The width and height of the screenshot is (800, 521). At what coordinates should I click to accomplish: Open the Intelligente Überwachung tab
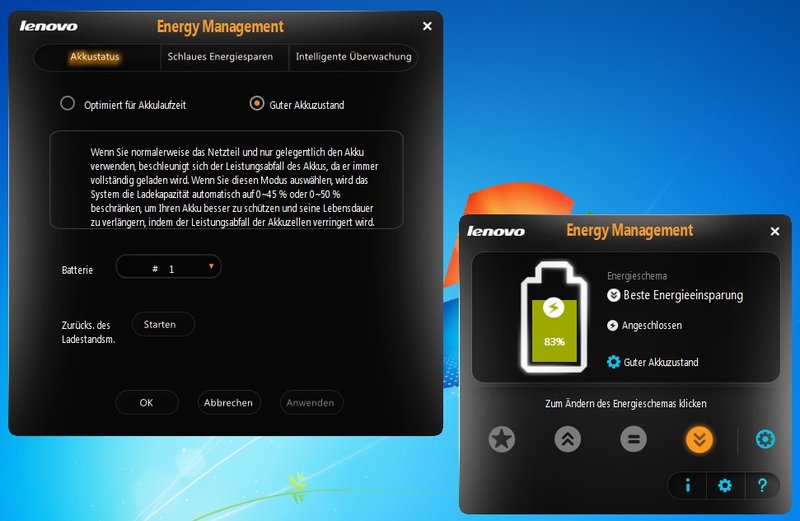[x=354, y=57]
